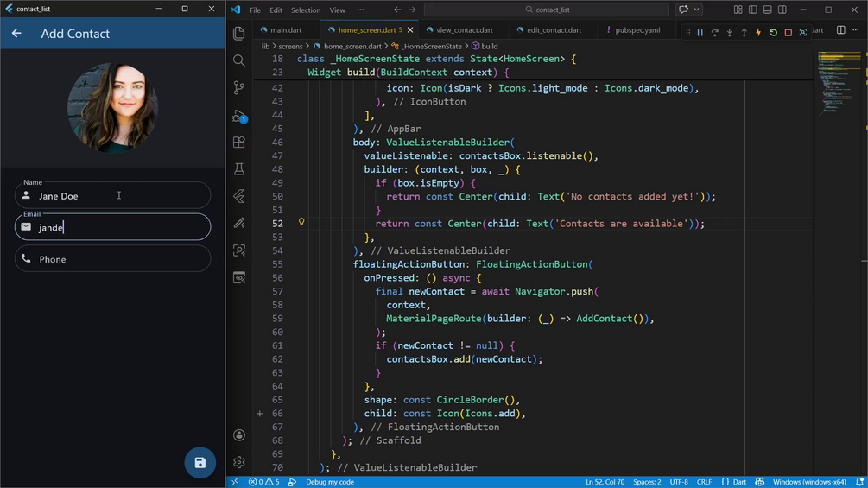Screen dimensions: 868x488
Task: Click the screens breadcrumb segment
Action: (x=290, y=46)
